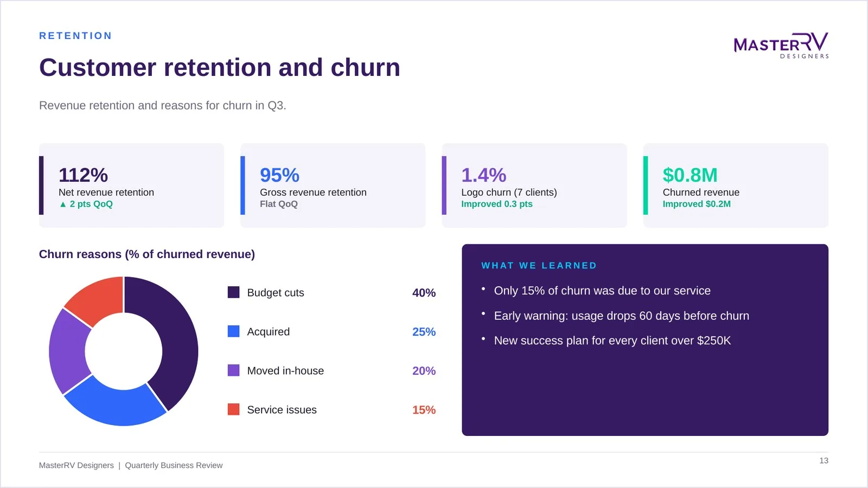This screenshot has width=868, height=488.
Task: Click the MasterRV Designers logo
Action: pyautogui.click(x=781, y=46)
